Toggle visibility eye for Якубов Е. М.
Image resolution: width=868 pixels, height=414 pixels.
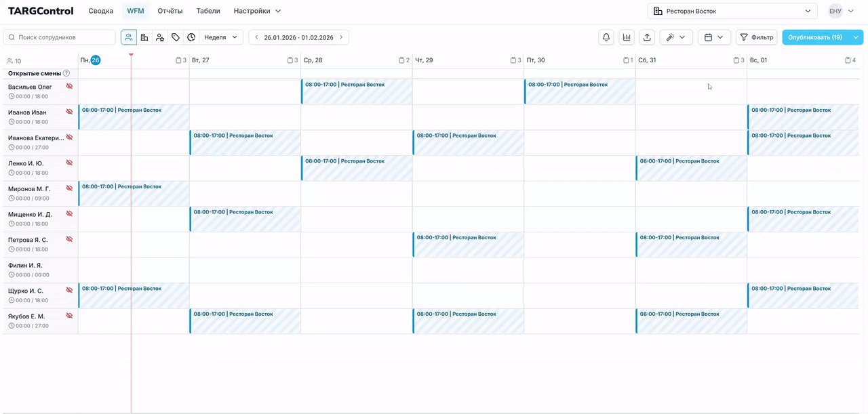69,316
